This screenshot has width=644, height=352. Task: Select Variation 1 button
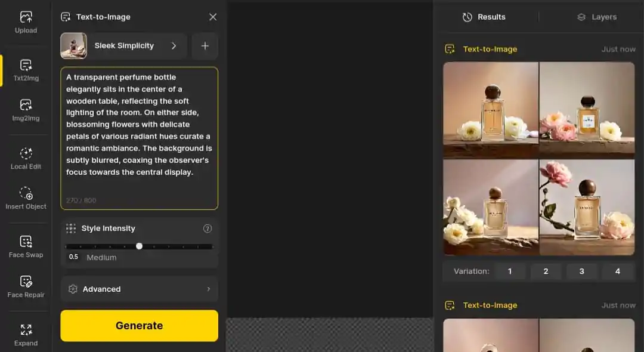click(x=510, y=271)
